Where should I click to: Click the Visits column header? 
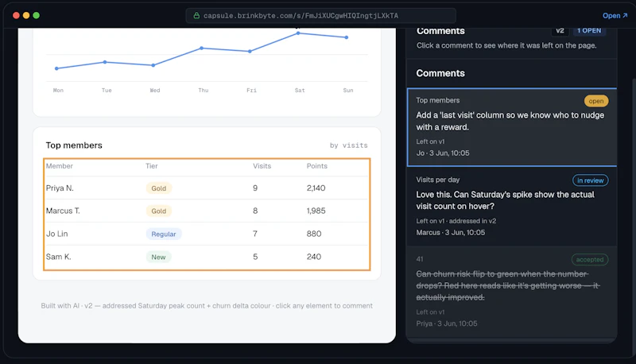point(262,166)
